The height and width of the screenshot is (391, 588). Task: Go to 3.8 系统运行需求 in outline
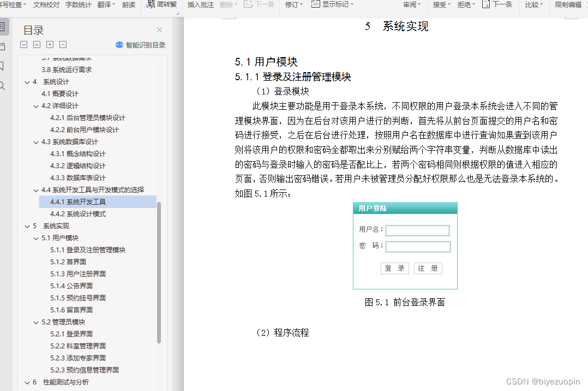click(67, 70)
